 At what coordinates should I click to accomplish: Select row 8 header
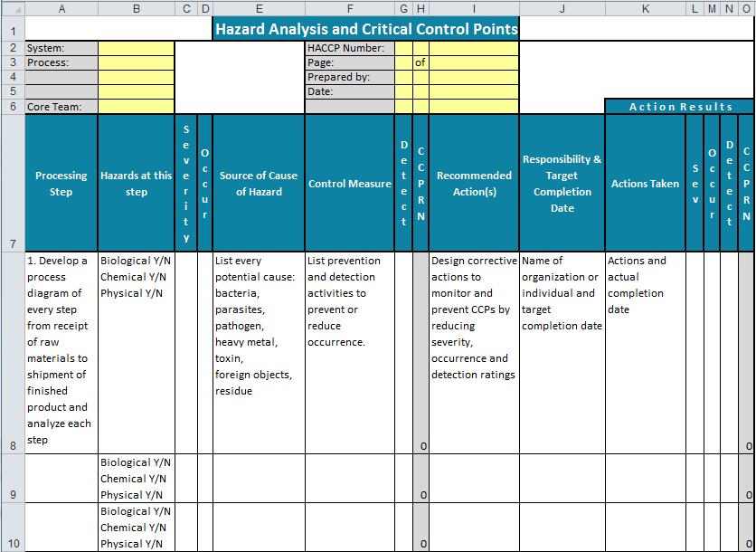click(13, 353)
